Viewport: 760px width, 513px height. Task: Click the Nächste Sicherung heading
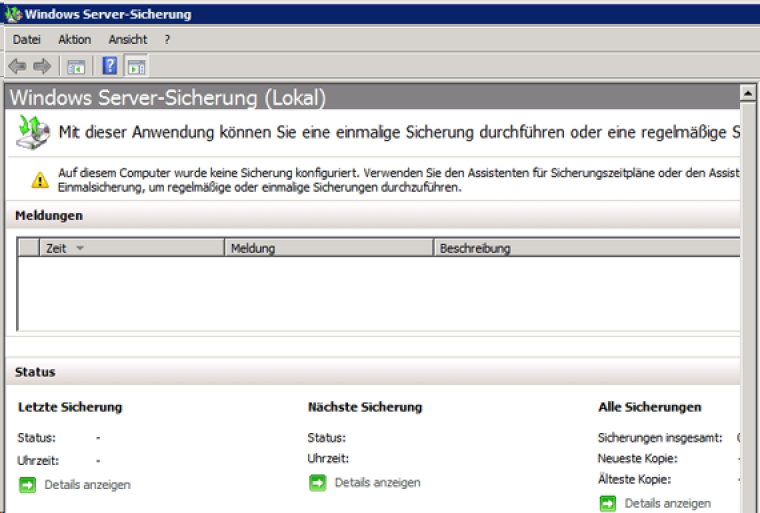point(365,407)
